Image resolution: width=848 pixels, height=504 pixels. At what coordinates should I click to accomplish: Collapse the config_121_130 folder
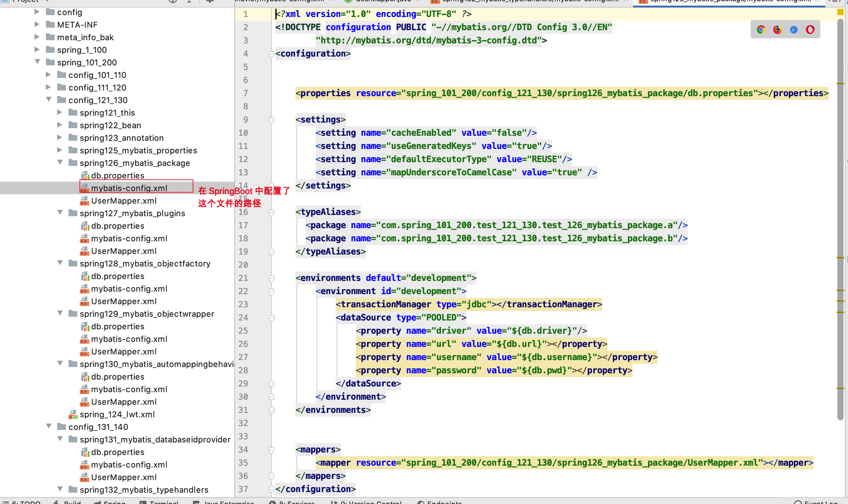[x=49, y=100]
